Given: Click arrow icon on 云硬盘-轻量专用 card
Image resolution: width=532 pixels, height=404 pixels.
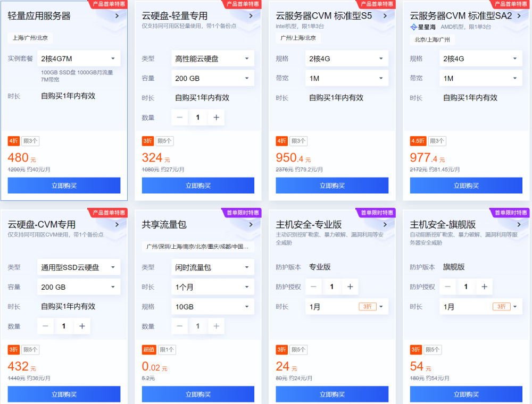Looking at the screenshot, I should point(251,16).
